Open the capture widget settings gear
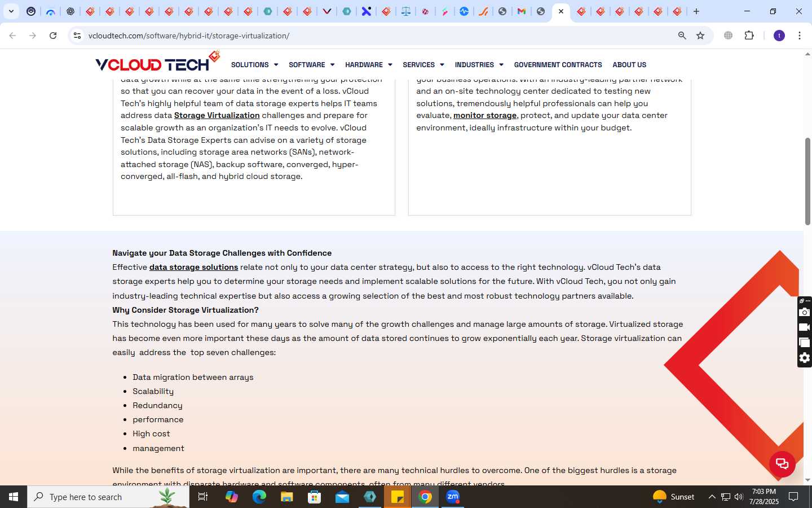Image resolution: width=812 pixels, height=508 pixels. coord(805,358)
